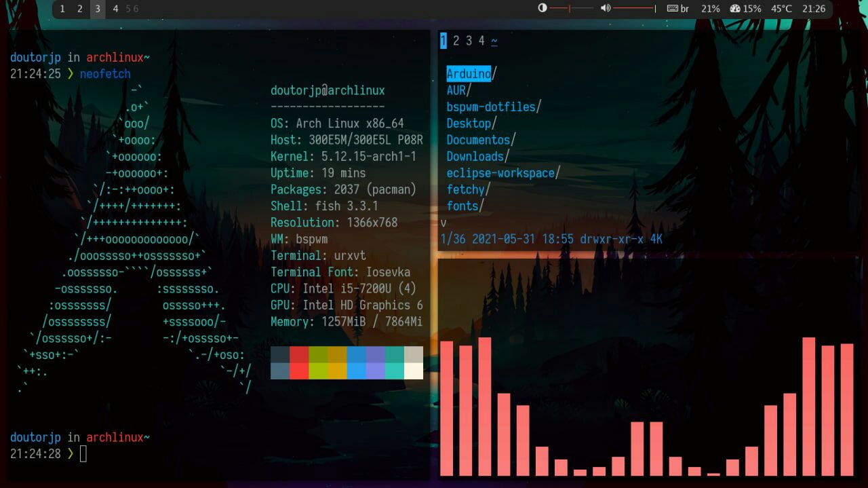
Task: Click the 45°C temperature reading
Action: (x=781, y=9)
